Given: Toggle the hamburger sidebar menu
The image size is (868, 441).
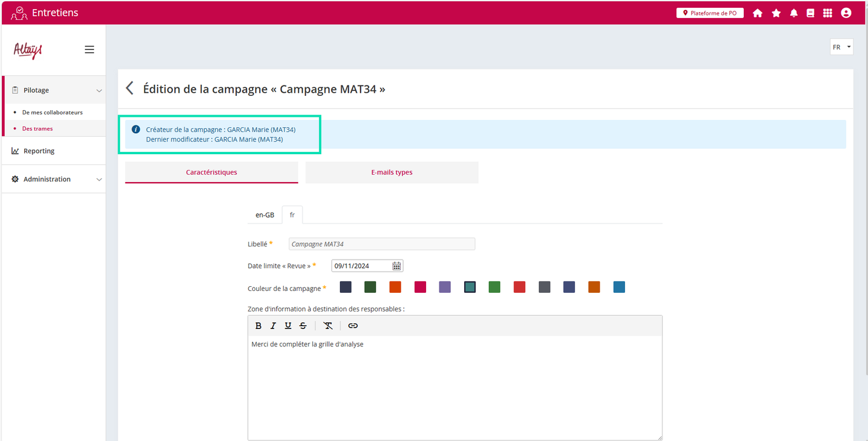Looking at the screenshot, I should tap(89, 50).
